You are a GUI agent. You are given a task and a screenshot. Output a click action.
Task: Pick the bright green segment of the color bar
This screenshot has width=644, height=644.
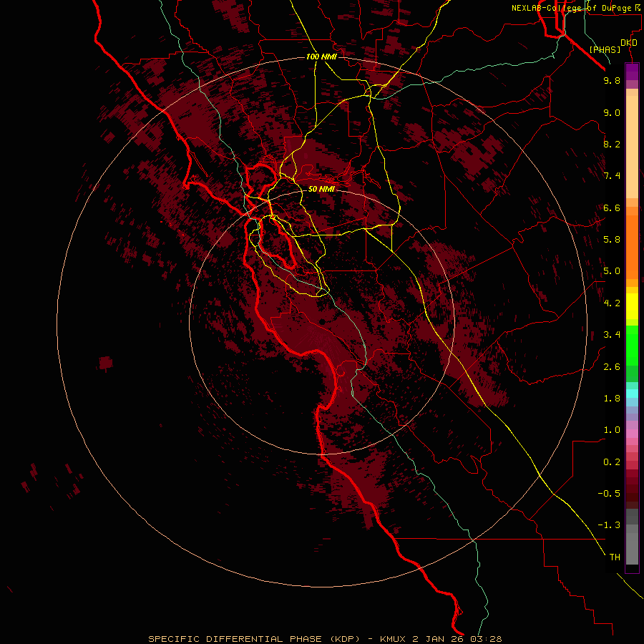(632, 345)
